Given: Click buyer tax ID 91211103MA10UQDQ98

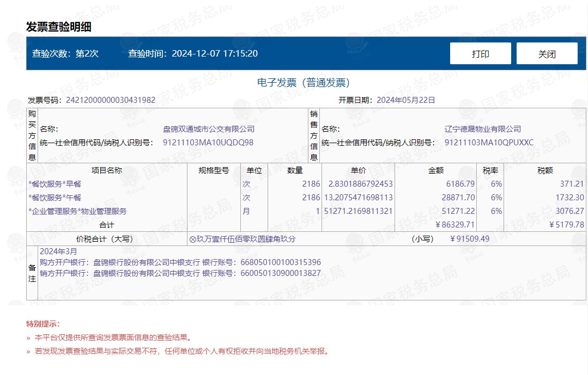Looking at the screenshot, I should click(208, 143).
